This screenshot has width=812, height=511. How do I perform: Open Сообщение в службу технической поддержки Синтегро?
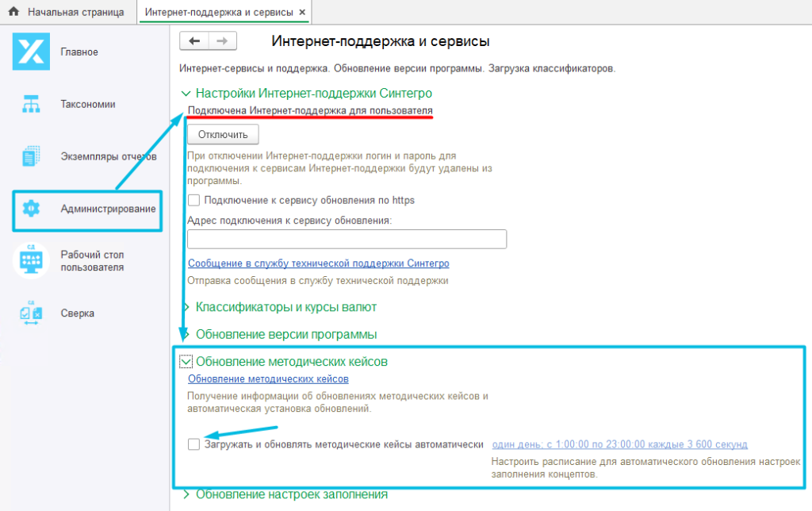coord(320,263)
